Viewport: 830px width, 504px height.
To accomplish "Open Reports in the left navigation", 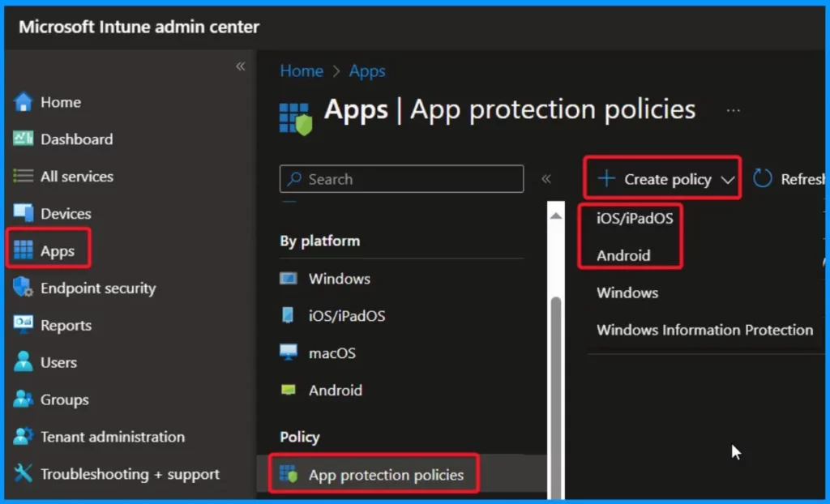I will pyautogui.click(x=66, y=325).
